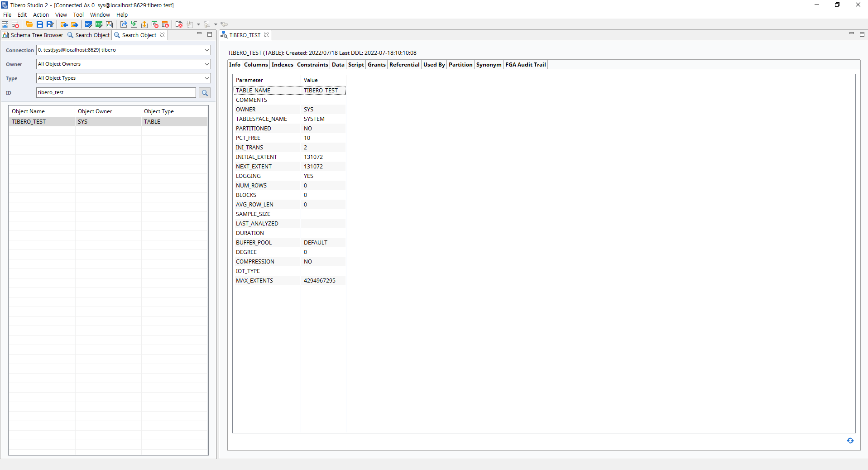Open dropdown next to next annotation icon
The width and height of the screenshot is (868, 470).
click(x=198, y=24)
